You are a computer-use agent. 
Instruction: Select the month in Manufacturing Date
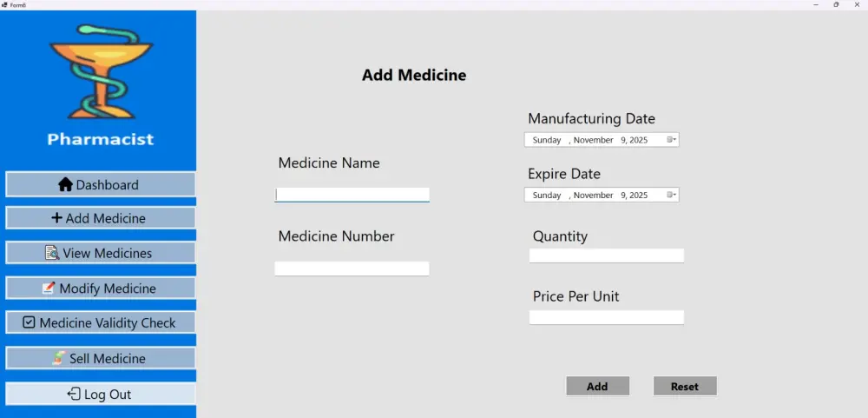[594, 140]
